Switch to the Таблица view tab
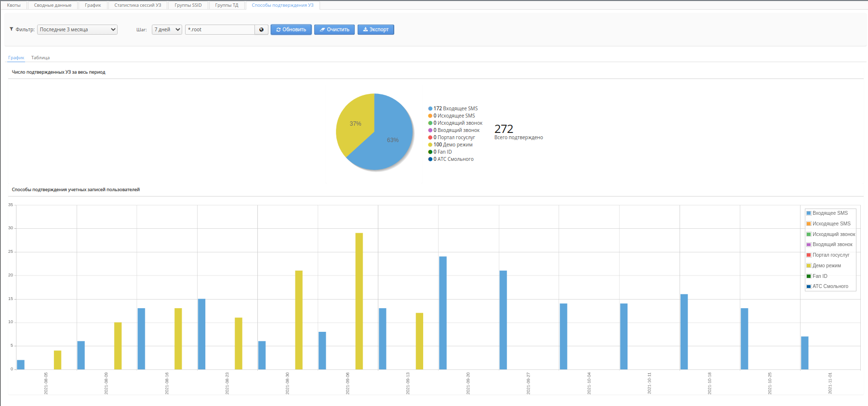This screenshot has height=406, width=868. [40, 58]
